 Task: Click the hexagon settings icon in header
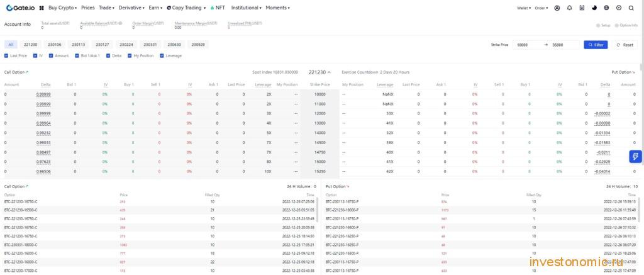click(x=619, y=8)
